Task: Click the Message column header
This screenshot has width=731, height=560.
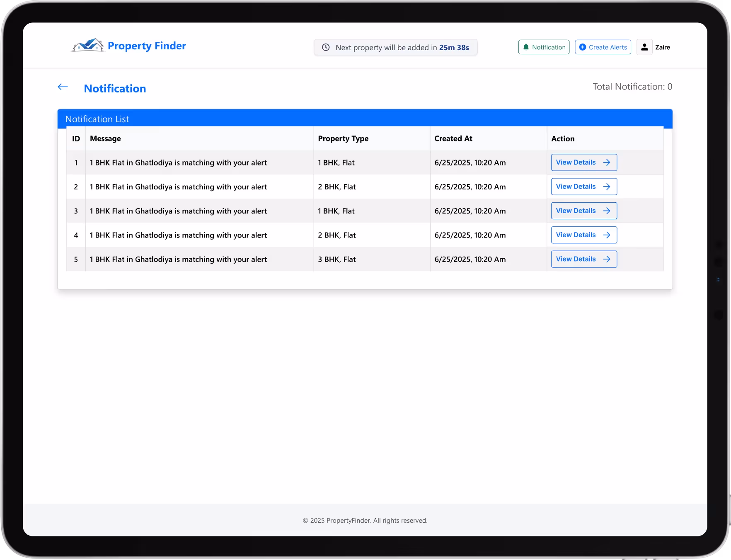Action: pos(105,139)
